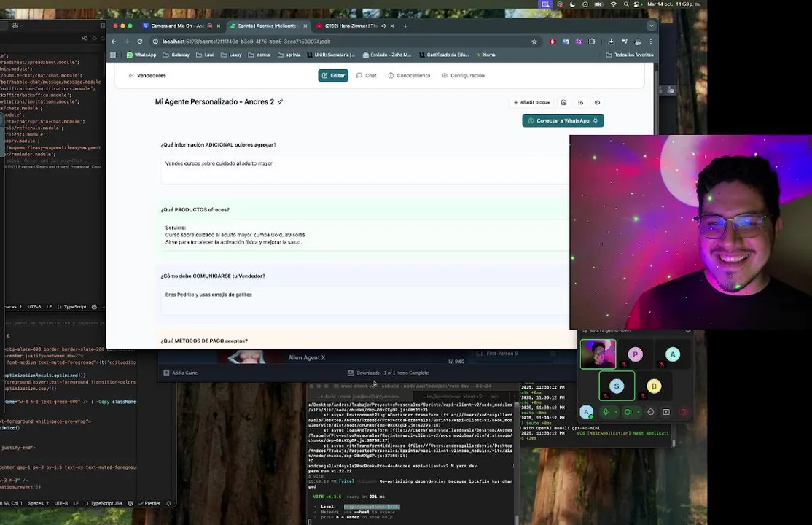Open the Chrome profile avatar
The width and height of the screenshot is (812, 525).
tap(638, 42)
